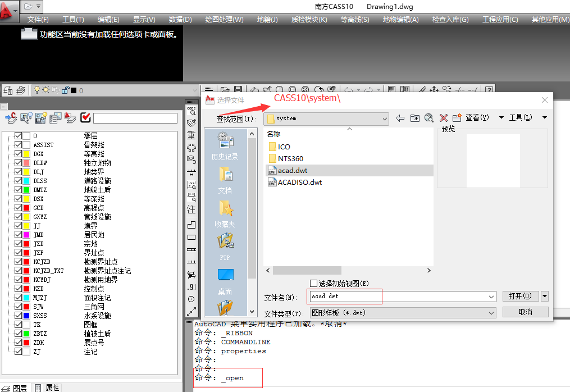Toggle the sun freeze/thaw layer icon

pos(46,90)
